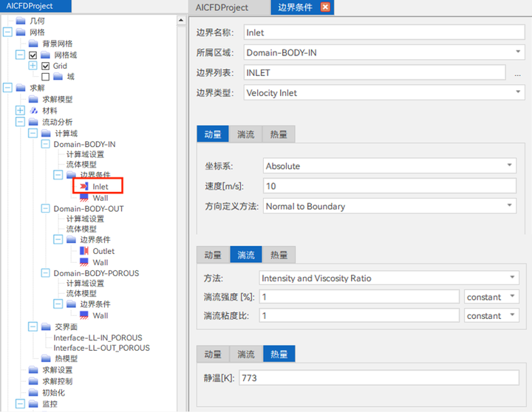Click the 交界面 folder icon

46,326
